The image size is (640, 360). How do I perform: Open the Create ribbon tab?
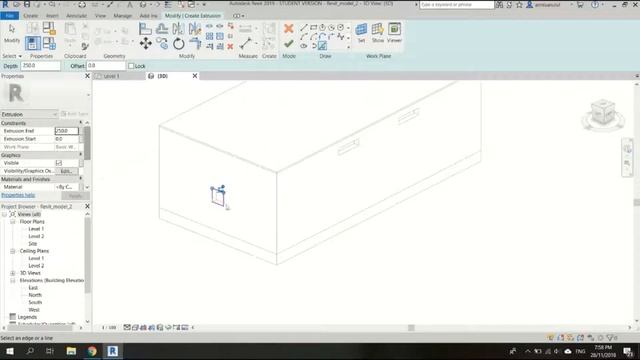click(31, 16)
